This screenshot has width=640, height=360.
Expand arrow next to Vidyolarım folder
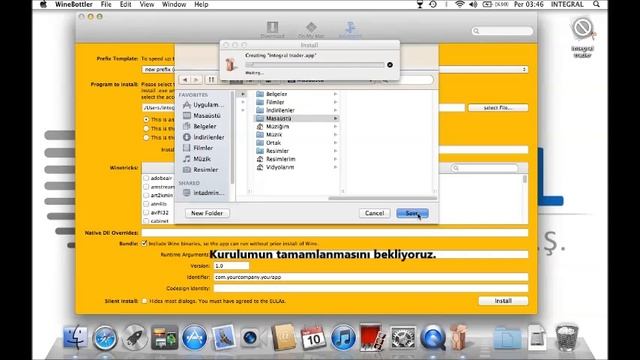coord(335,167)
